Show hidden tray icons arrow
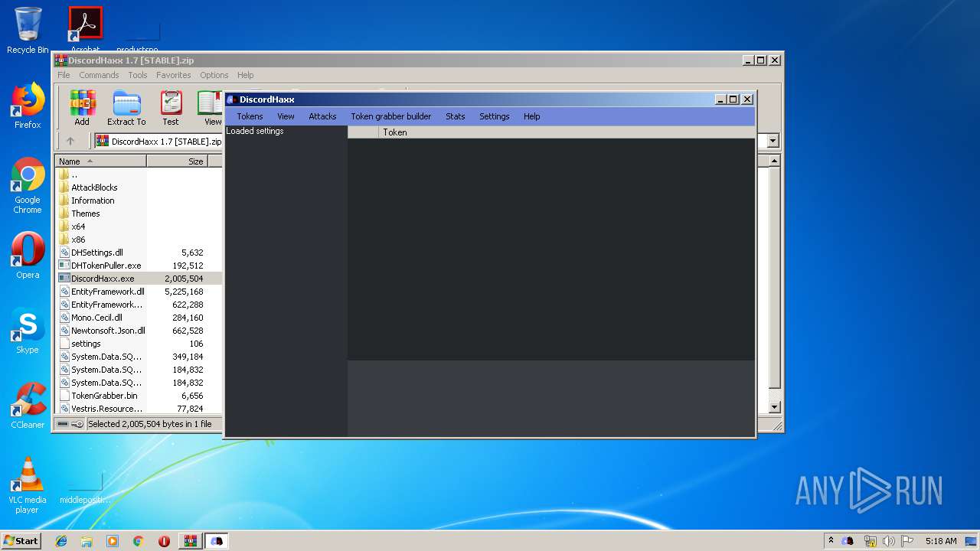 pos(831,540)
